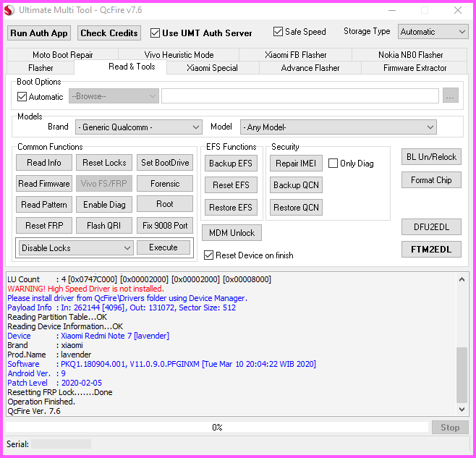
Task: Click the Root button
Action: coord(165,204)
